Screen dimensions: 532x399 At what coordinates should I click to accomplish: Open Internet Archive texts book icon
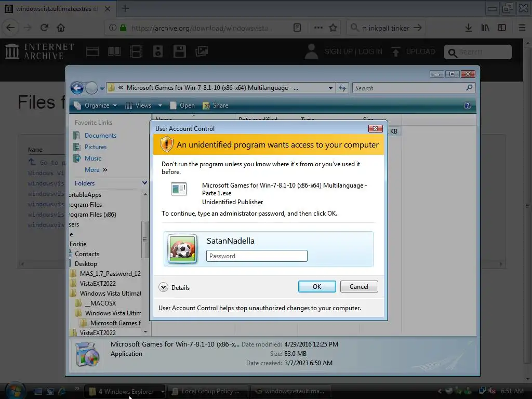pyautogui.click(x=114, y=51)
